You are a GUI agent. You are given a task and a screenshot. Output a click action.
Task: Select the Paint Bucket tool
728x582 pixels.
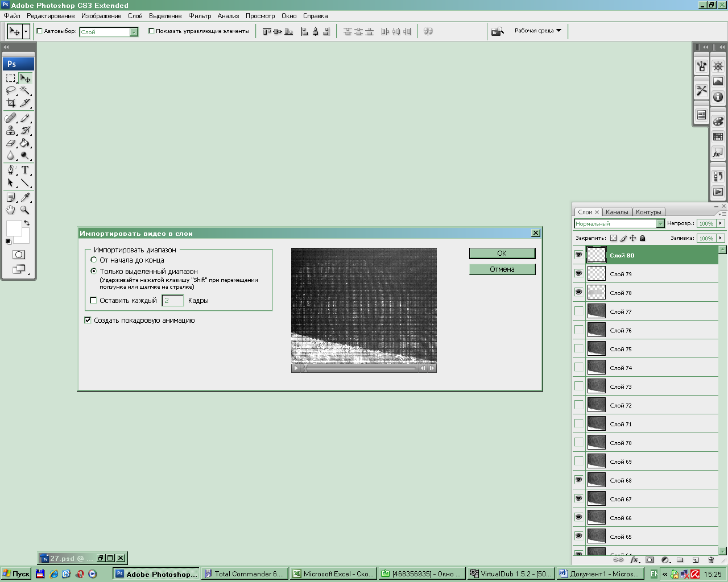point(25,143)
